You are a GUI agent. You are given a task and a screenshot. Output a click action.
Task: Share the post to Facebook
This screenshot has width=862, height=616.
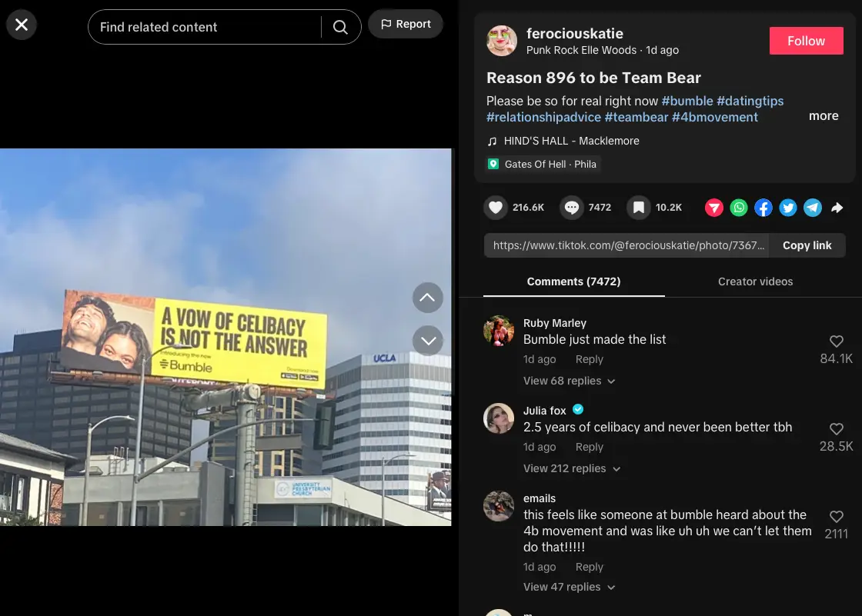coord(763,207)
